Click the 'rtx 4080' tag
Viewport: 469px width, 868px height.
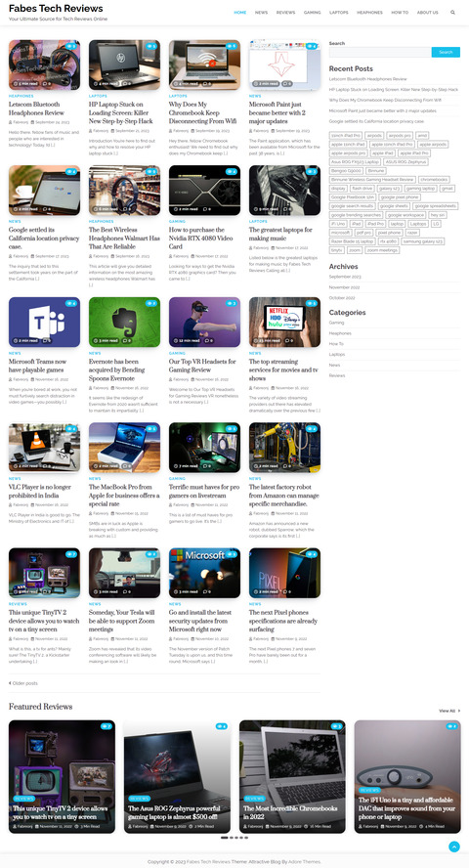tap(388, 241)
